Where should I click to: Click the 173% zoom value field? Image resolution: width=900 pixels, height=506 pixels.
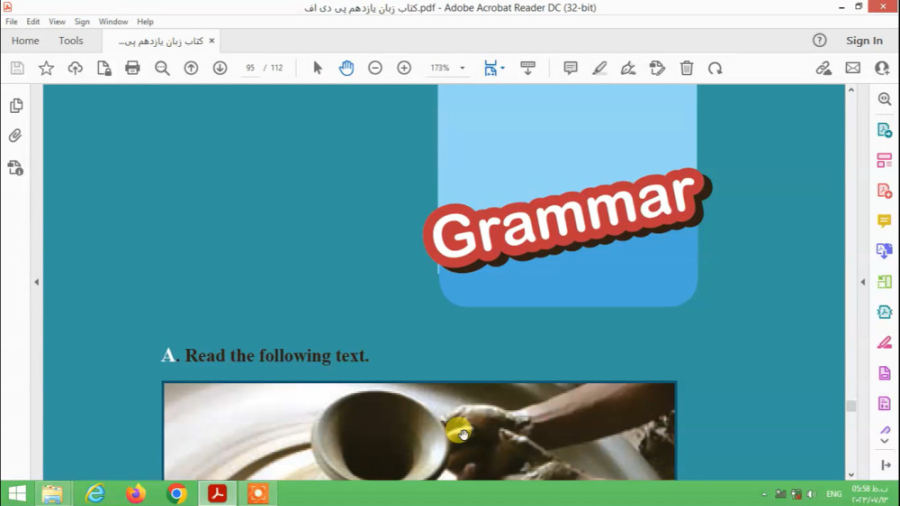[x=440, y=68]
